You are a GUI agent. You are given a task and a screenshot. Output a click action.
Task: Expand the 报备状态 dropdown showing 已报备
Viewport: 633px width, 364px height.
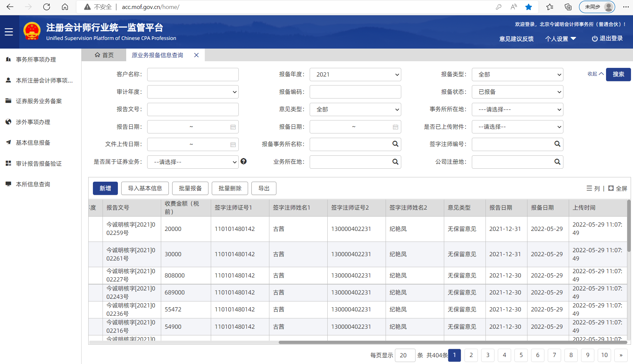click(517, 92)
